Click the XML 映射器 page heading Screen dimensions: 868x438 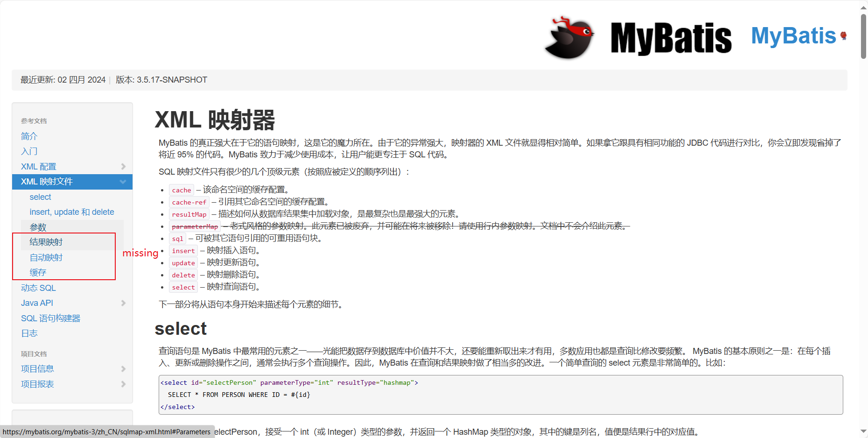coord(215,120)
